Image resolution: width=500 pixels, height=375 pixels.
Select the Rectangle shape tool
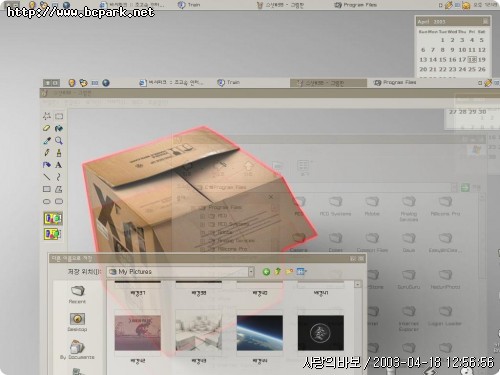(47, 189)
